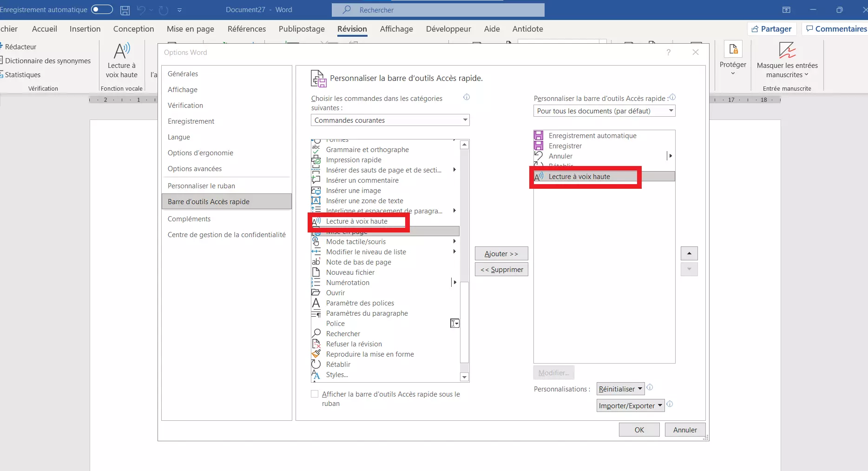The width and height of the screenshot is (868, 471).
Task: Select Rechercher command in list
Action: click(x=385, y=334)
